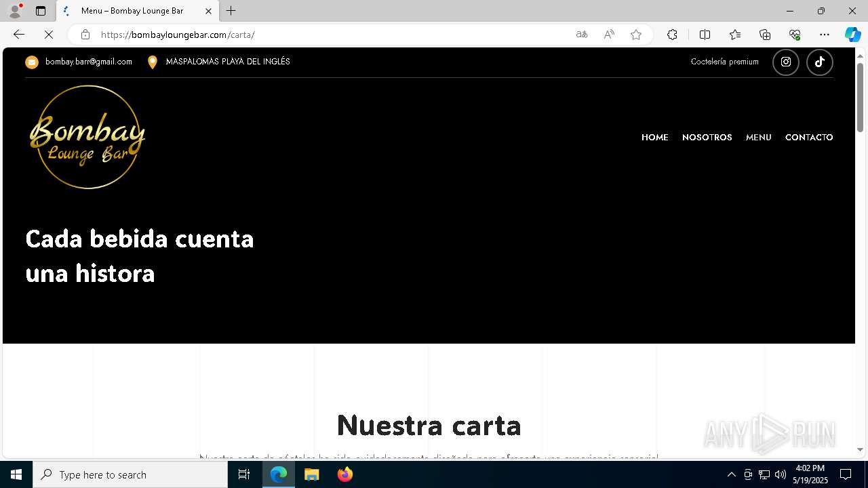868x488 pixels.
Task: Click the Bombay Lounge Bar logo
Action: click(x=87, y=137)
